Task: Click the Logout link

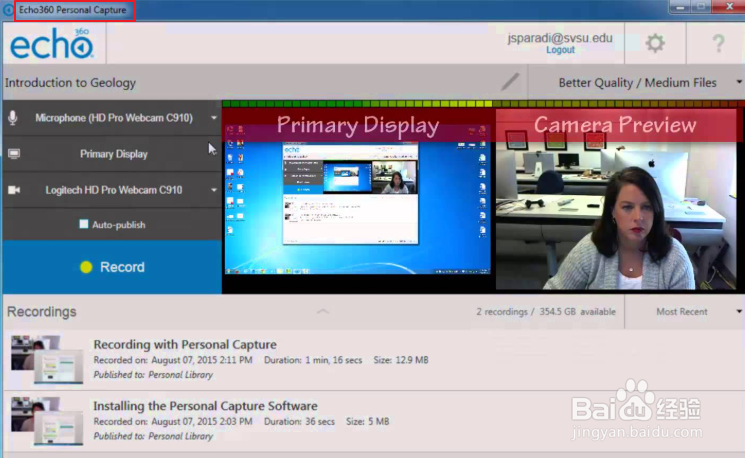Action: tap(560, 50)
